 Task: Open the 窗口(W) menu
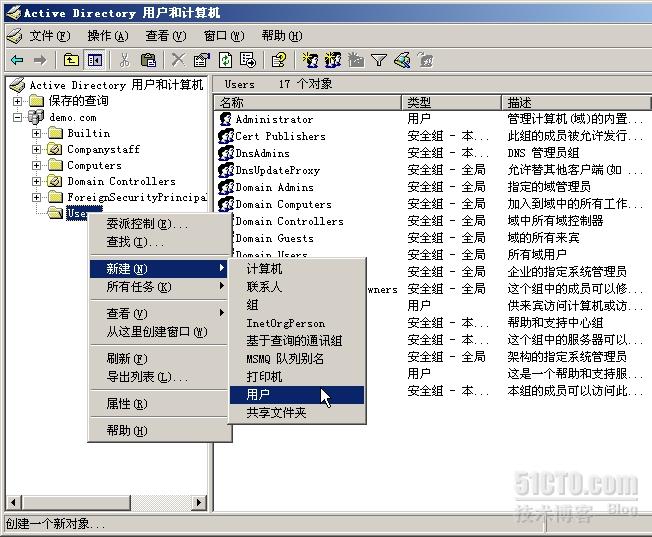point(224,36)
